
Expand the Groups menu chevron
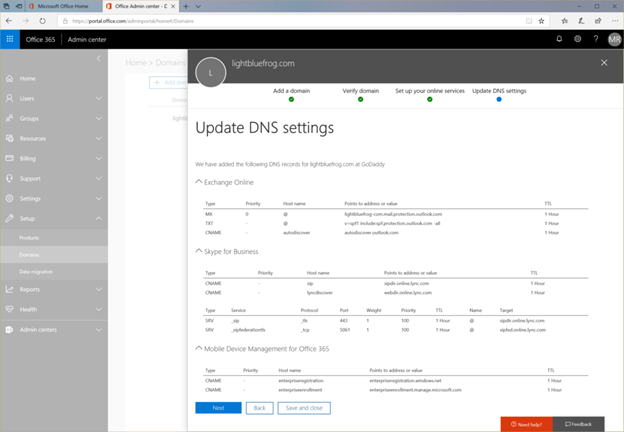[99, 119]
